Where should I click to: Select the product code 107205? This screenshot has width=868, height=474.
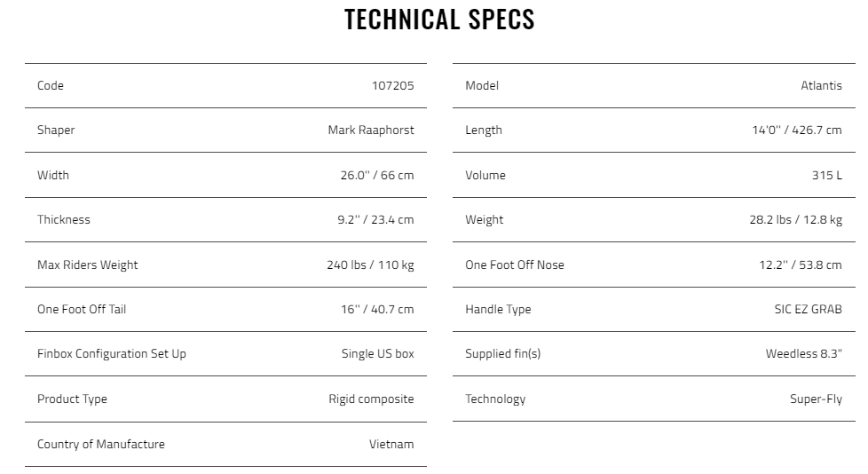tap(393, 86)
